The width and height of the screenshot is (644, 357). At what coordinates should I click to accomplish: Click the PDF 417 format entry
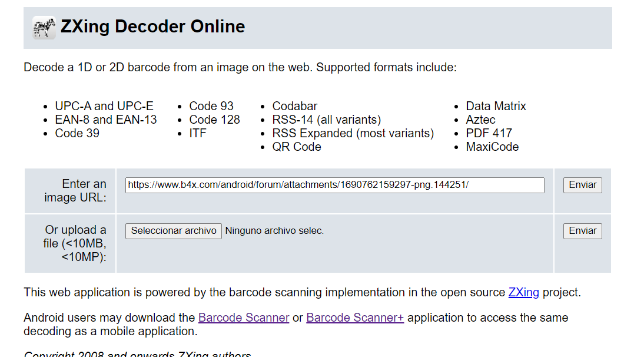[489, 134]
